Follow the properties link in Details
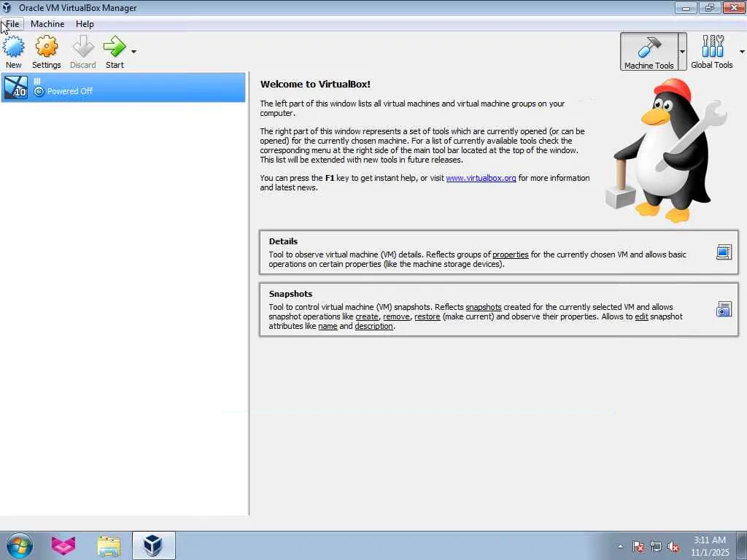Viewport: 747px width, 560px height. (x=510, y=254)
